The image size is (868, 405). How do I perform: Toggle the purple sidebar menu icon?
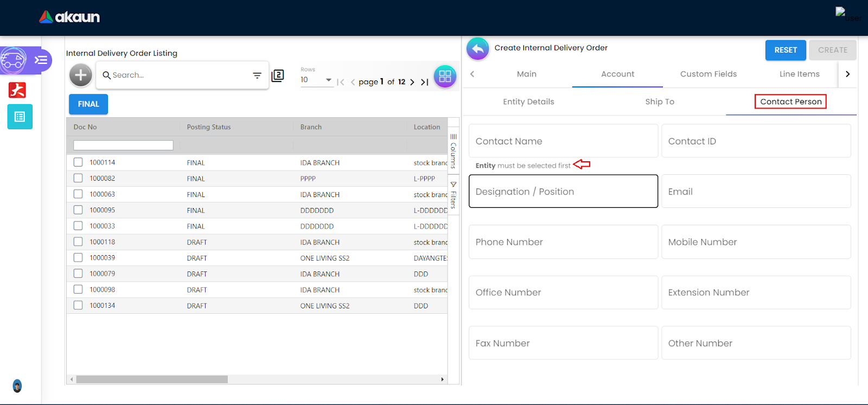tap(41, 60)
